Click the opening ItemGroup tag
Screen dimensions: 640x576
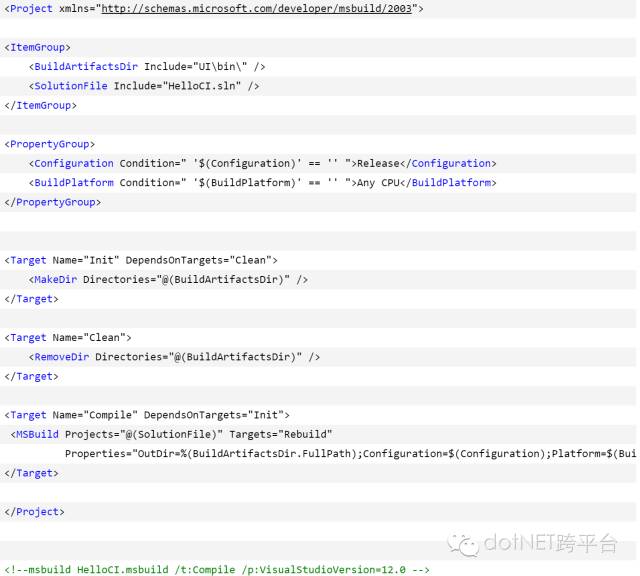[38, 47]
